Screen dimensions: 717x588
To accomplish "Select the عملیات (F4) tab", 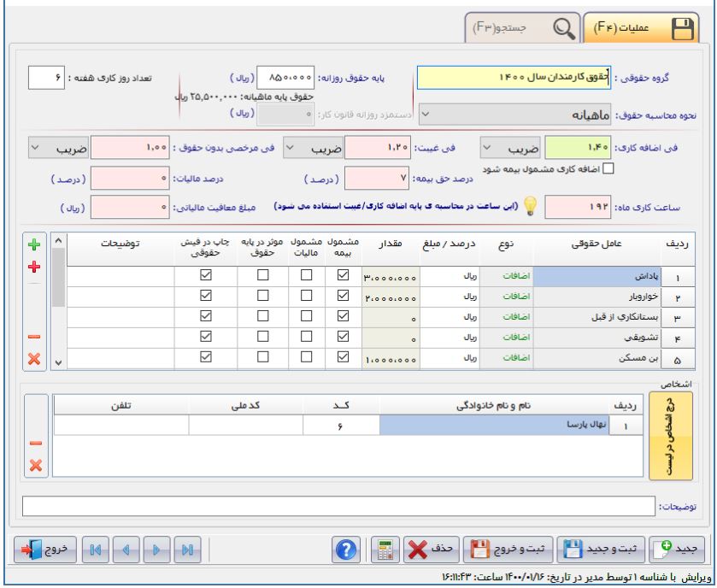I will [x=645, y=30].
